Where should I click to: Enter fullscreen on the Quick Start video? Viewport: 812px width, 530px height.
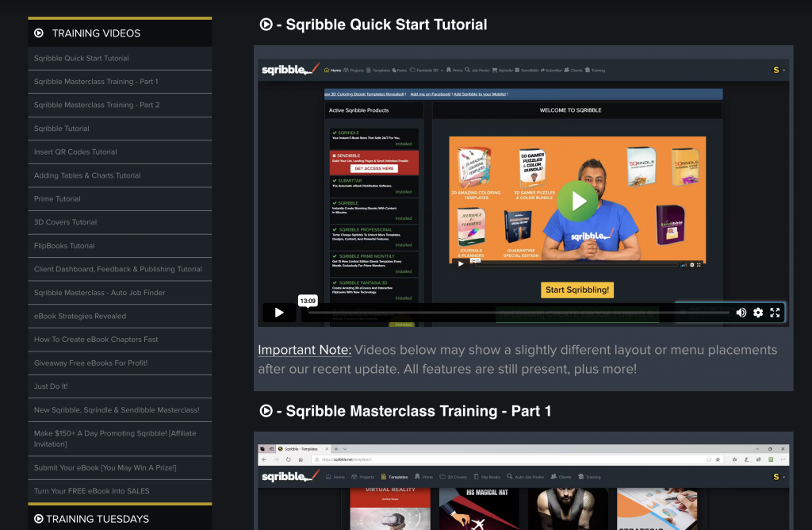775,313
